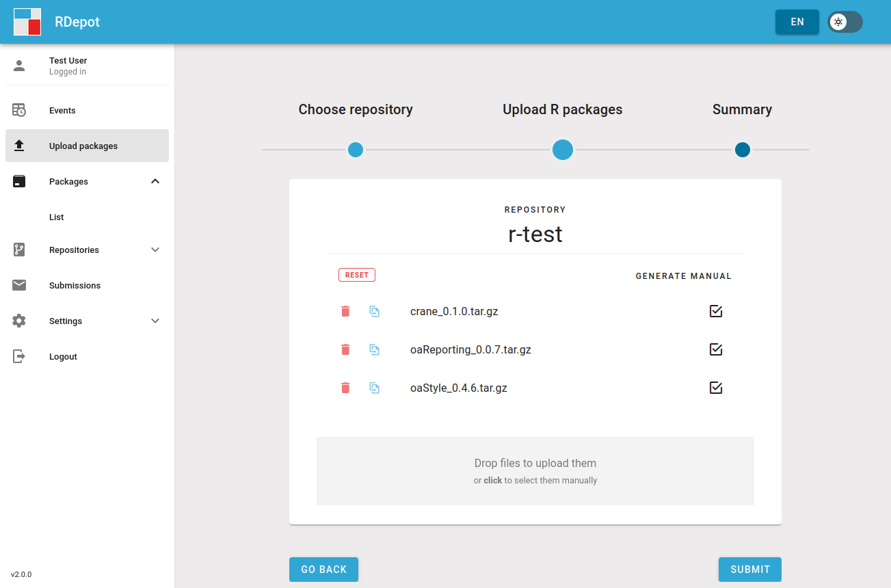Remove oaReporting_0.0.7.tar.gz with trash icon
This screenshot has height=588, width=891.
[345, 349]
